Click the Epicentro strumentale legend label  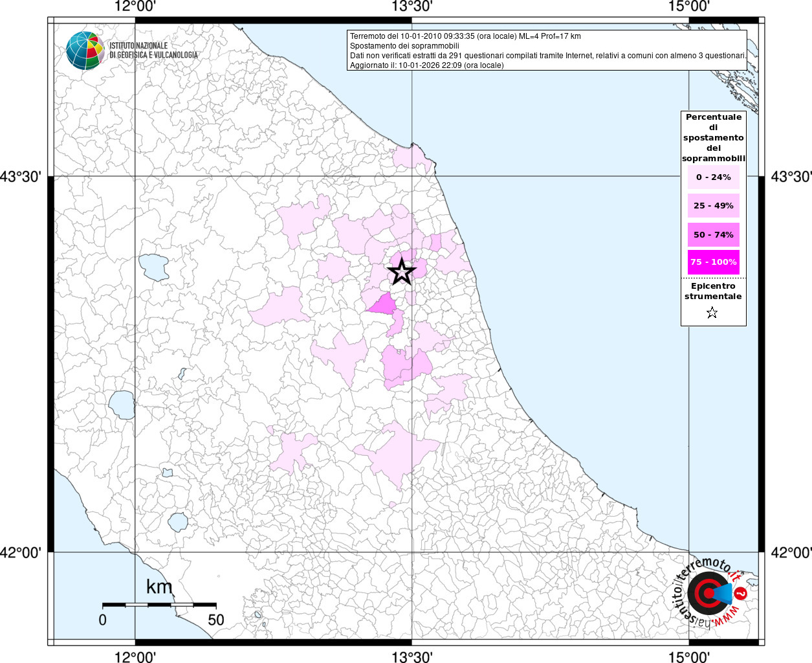[713, 291]
